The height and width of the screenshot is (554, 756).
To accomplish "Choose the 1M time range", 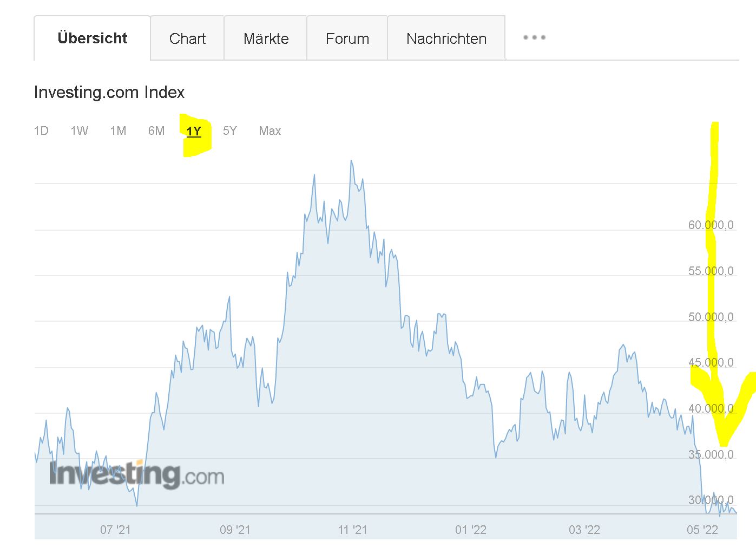I will (118, 131).
